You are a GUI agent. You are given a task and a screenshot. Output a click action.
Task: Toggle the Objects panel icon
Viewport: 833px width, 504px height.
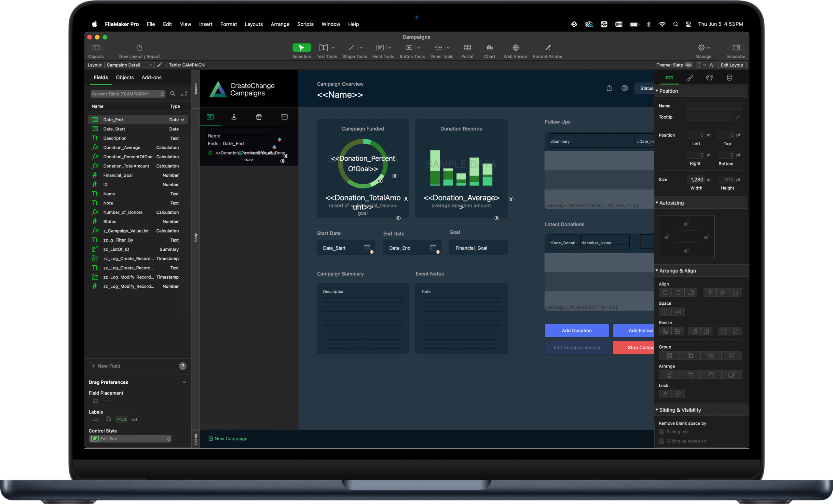click(96, 47)
